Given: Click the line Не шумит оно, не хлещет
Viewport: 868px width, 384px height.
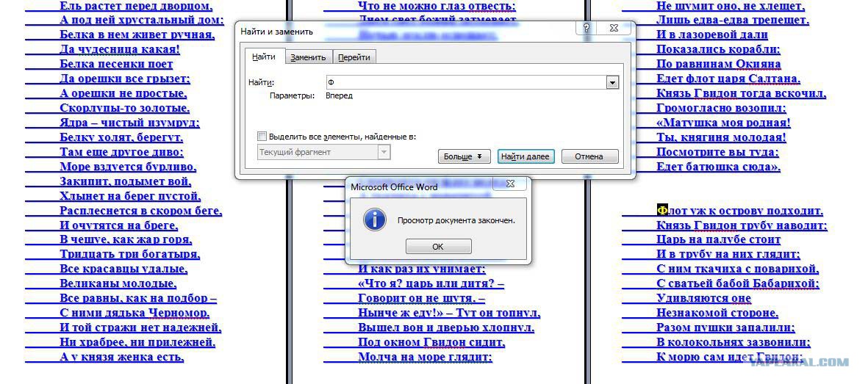Looking at the screenshot, I should [731, 6].
